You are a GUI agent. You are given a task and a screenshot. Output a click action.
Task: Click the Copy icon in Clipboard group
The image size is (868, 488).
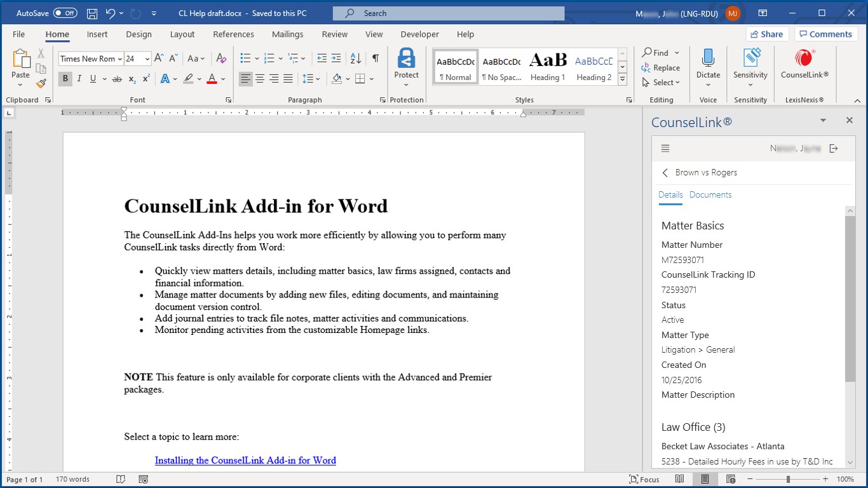tap(41, 69)
